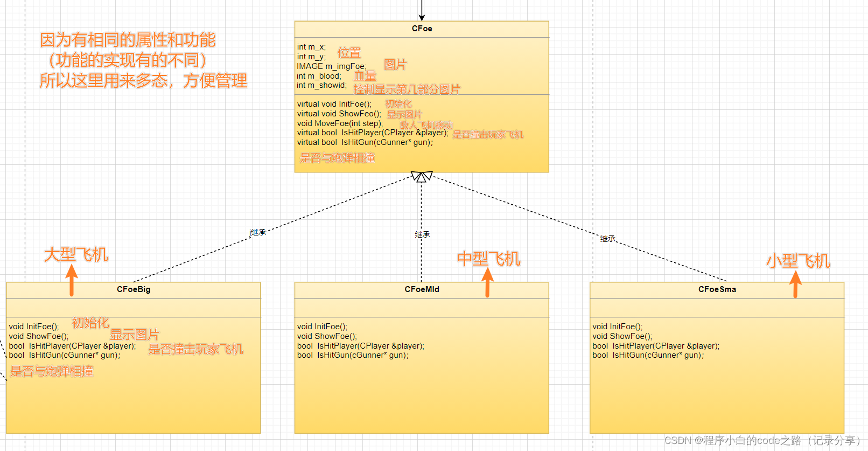Click the 初始化 annotation in CFoeBig
Screen dimensions: 868x451
(90, 323)
